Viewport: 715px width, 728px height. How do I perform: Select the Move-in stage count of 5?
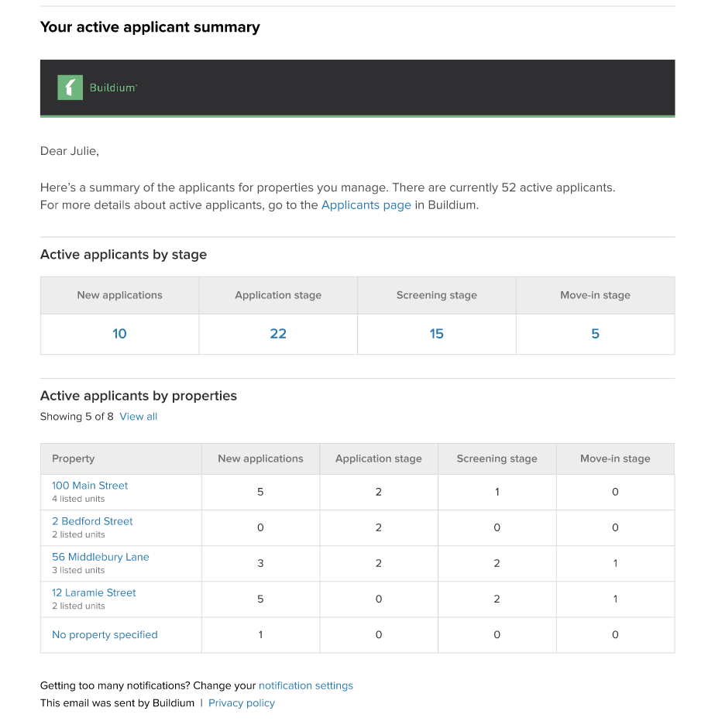click(x=595, y=334)
